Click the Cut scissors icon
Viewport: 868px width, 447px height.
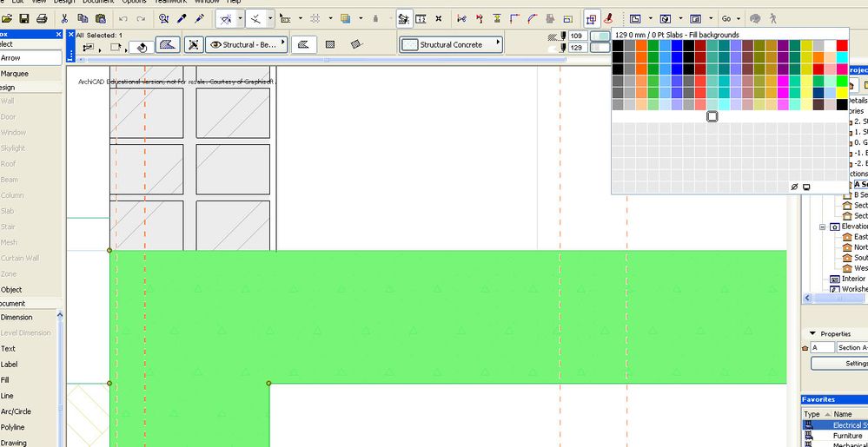tap(65, 19)
